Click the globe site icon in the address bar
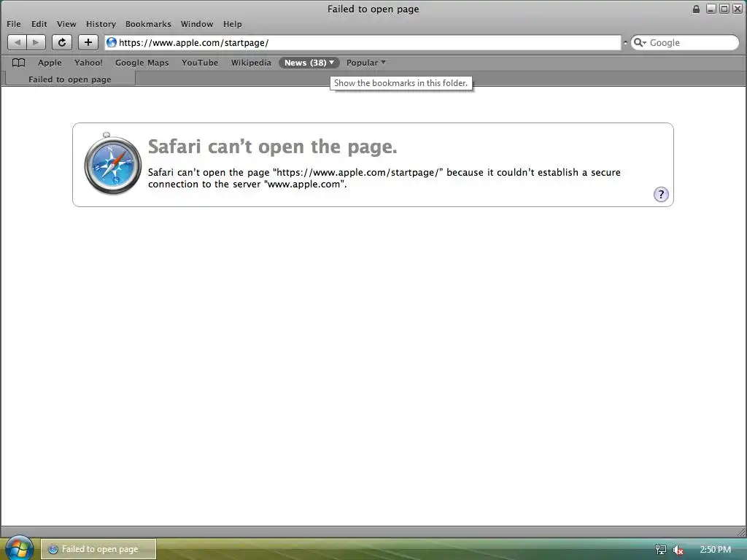The height and width of the screenshot is (560, 747). [x=112, y=42]
